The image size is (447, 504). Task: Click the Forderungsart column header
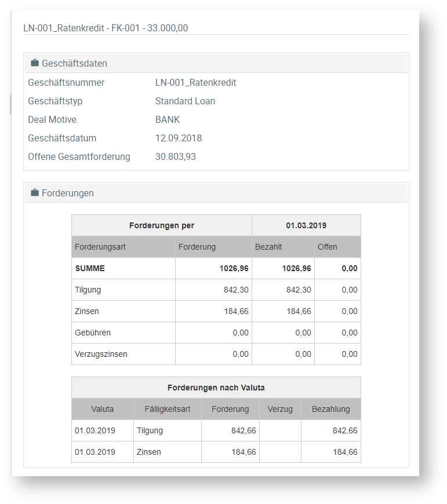tap(100, 247)
